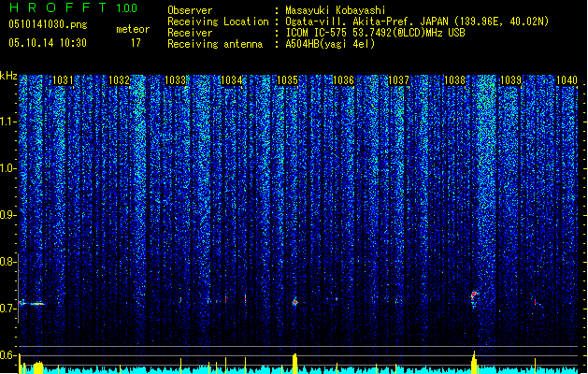Click the meteor count value 17
Image resolution: width=588 pixels, height=374 pixels.
[136, 43]
